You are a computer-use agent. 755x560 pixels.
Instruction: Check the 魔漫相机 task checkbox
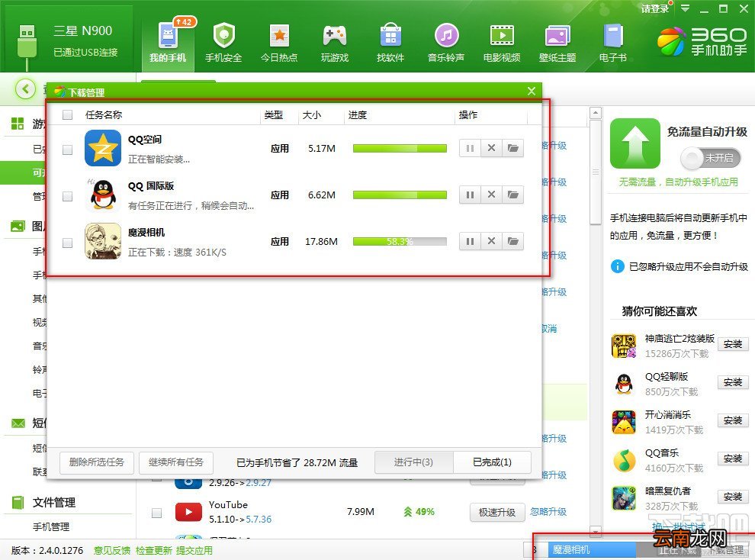67,243
